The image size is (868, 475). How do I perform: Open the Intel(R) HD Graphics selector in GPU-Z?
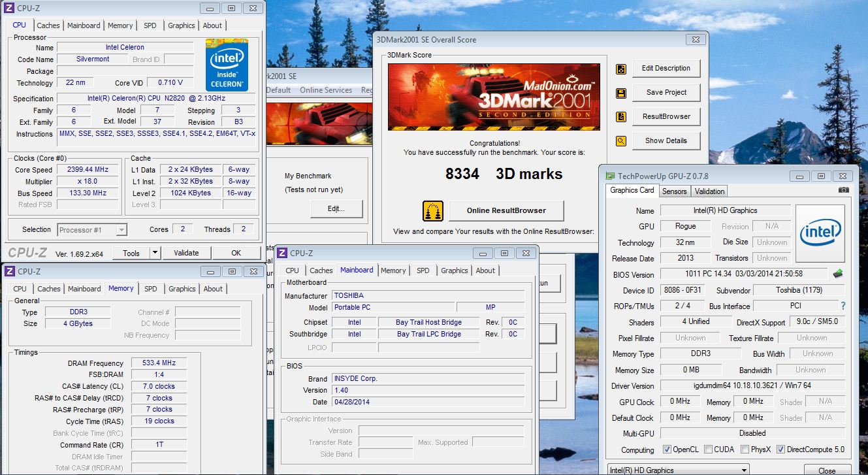(x=678, y=470)
